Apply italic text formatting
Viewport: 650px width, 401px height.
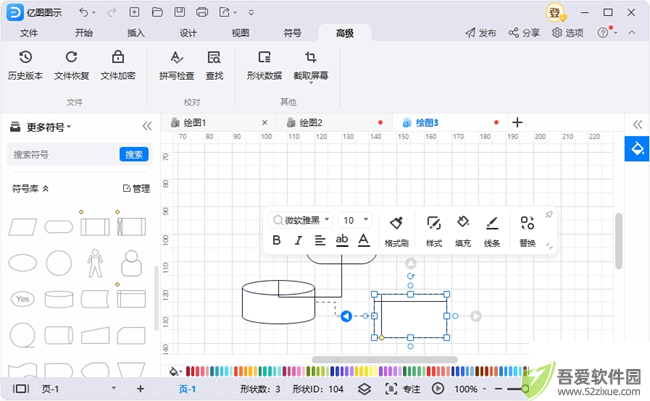[298, 240]
